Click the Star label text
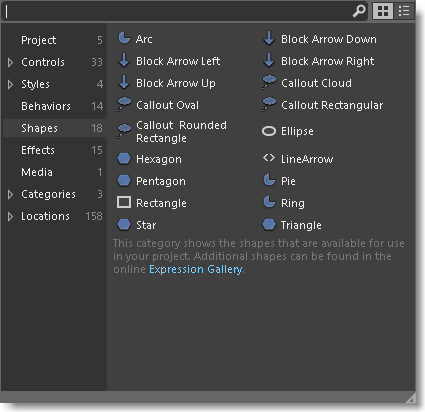 click(x=146, y=225)
